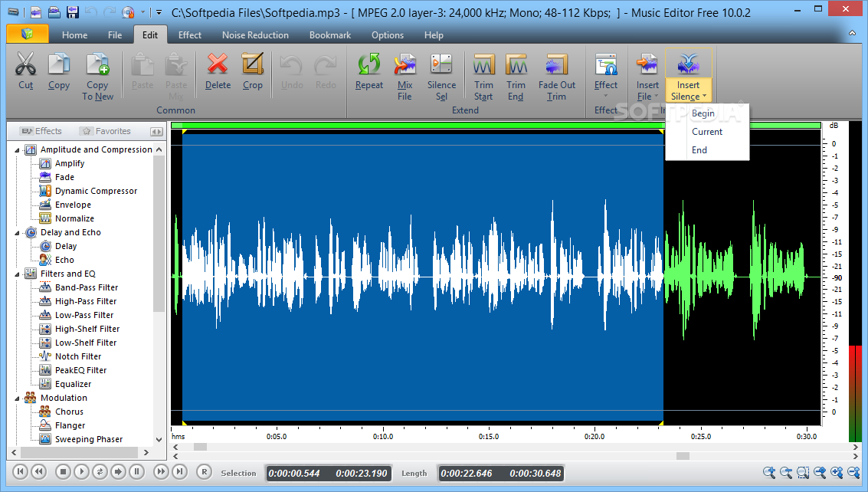Click the horizontal waveform scrollbar thumb

200,447
